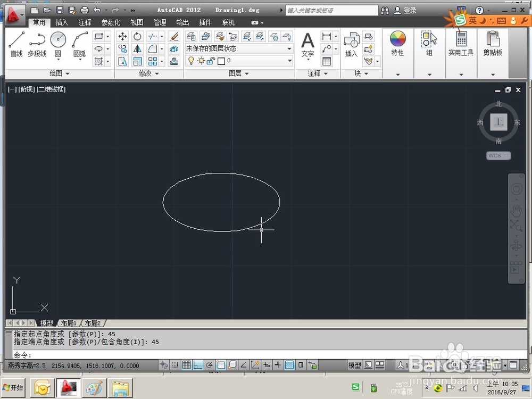The width and height of the screenshot is (532, 399).
Task: Activate the Mirror tool
Action: [137, 49]
